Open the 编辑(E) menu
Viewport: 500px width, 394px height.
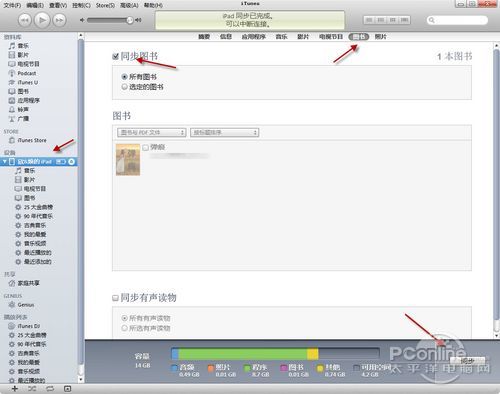point(35,5)
